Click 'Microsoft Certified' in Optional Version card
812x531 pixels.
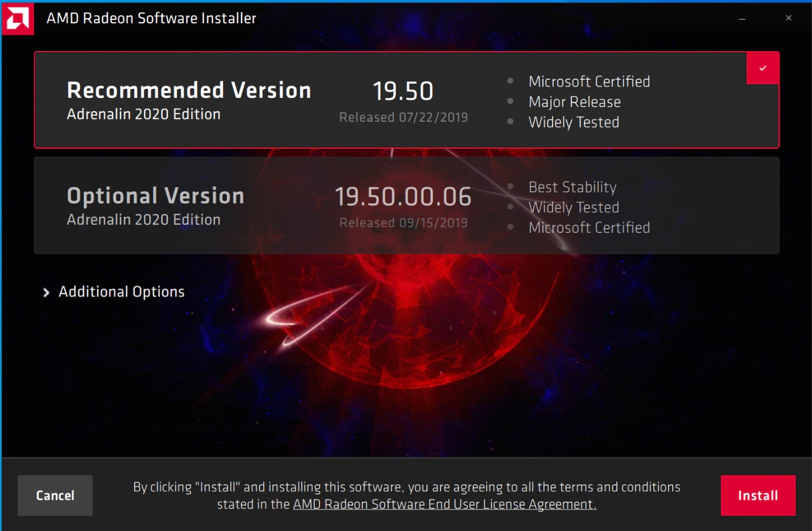[x=589, y=228]
